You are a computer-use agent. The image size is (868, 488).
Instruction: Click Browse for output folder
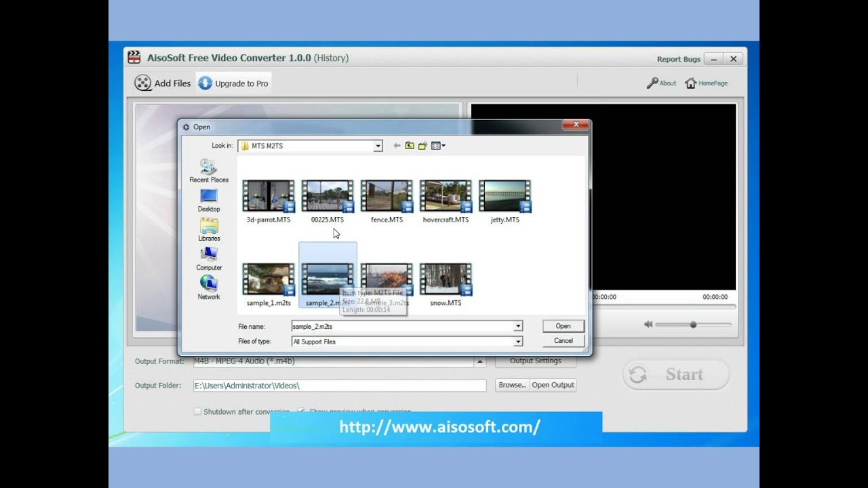tap(512, 385)
